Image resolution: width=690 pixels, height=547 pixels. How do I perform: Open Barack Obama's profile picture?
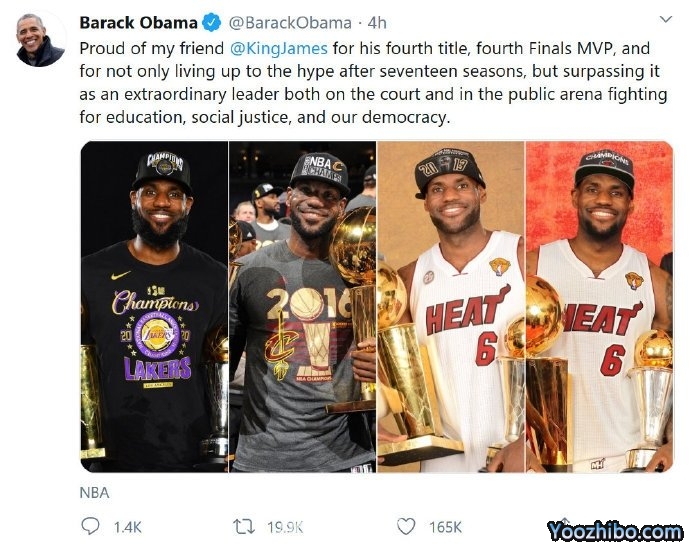click(40, 38)
